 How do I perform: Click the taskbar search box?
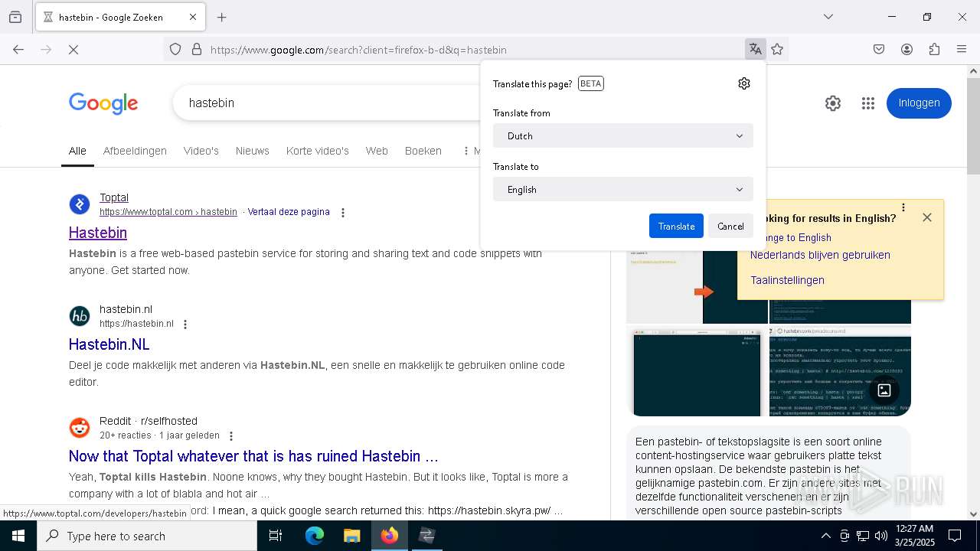[147, 536]
